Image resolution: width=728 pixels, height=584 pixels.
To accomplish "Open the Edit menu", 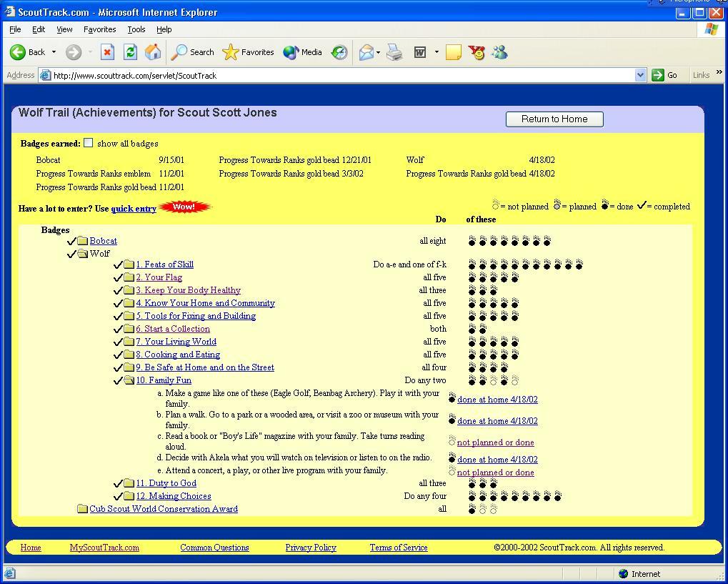I will pyautogui.click(x=39, y=29).
